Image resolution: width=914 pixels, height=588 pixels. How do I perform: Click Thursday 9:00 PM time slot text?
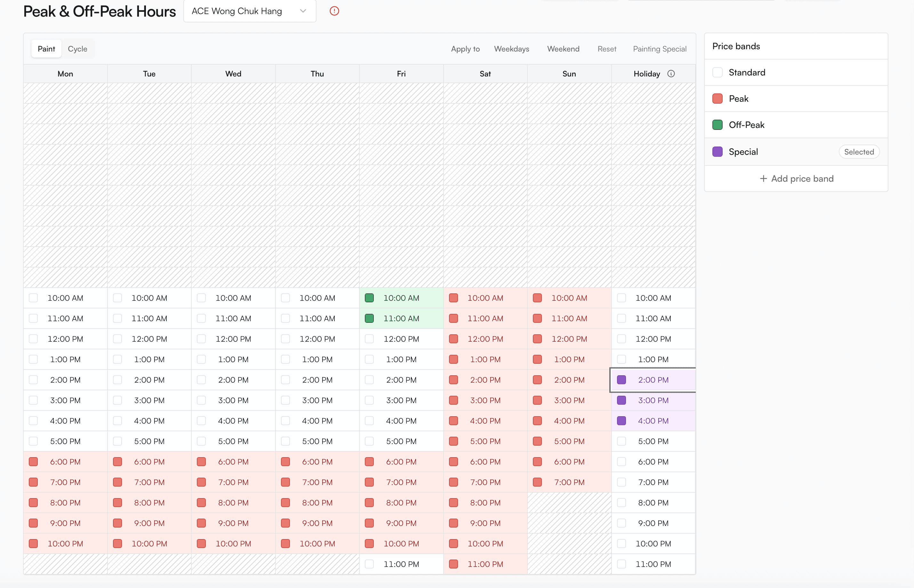[317, 523]
